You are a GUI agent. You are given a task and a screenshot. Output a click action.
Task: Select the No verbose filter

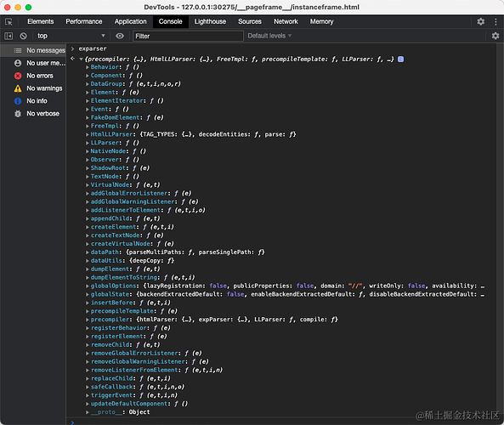point(37,114)
